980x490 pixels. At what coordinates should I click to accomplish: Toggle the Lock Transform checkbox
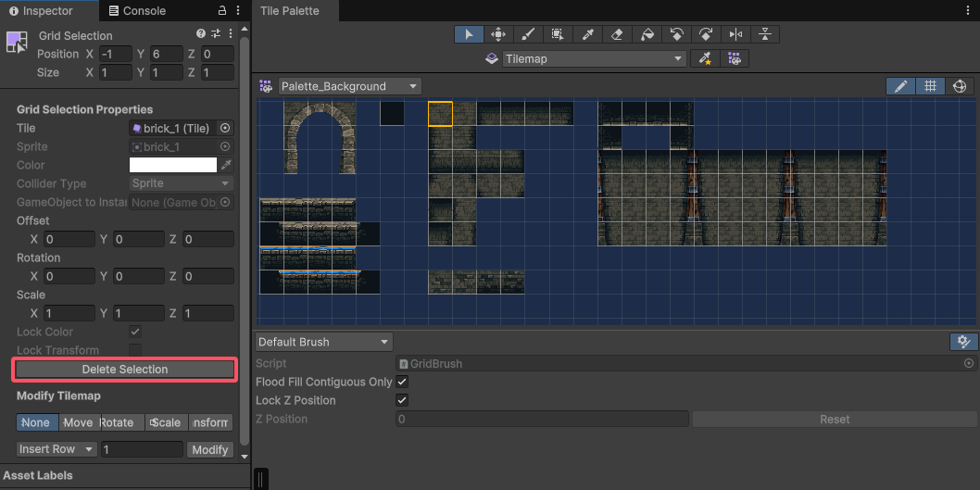click(x=135, y=350)
